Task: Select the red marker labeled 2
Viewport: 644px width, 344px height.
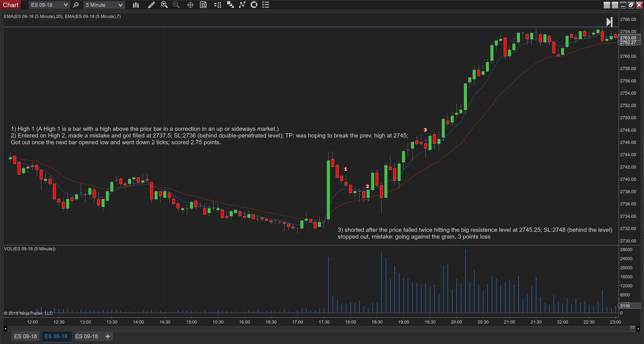Action: point(367,186)
